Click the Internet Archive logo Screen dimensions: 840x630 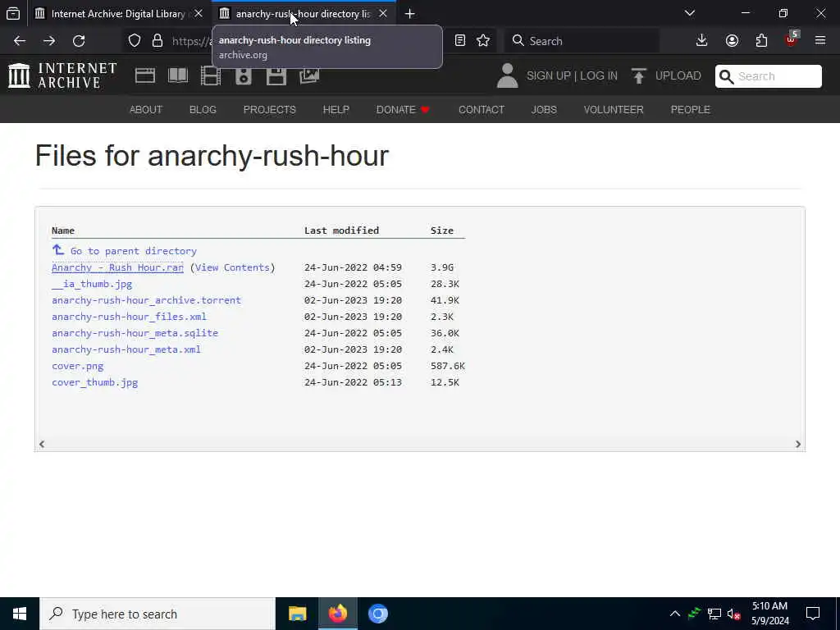click(62, 75)
